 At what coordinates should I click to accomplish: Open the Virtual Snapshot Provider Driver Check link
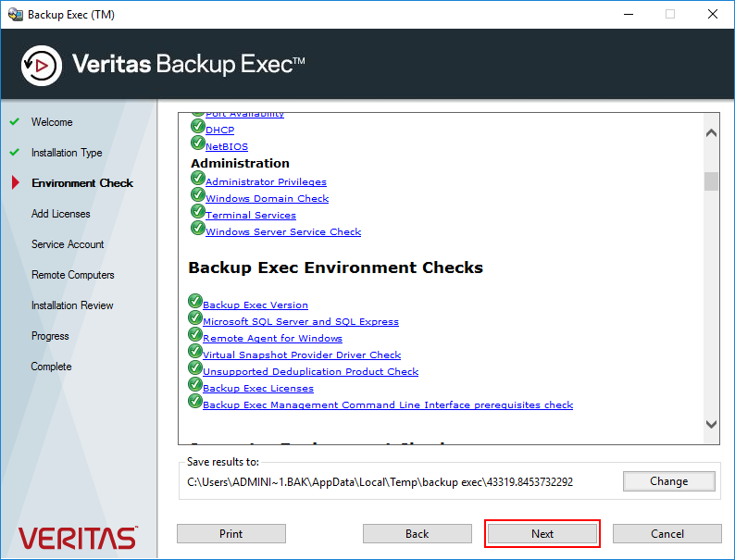coord(302,355)
